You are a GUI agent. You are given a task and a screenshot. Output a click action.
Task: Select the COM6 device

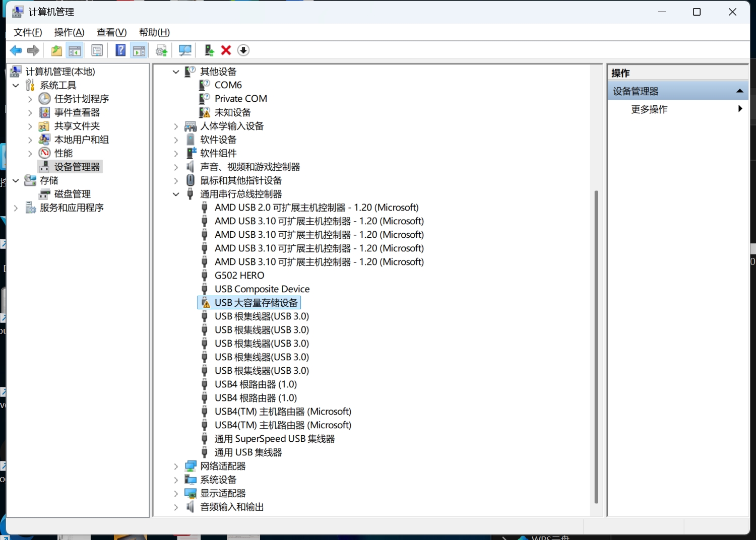[228, 85]
